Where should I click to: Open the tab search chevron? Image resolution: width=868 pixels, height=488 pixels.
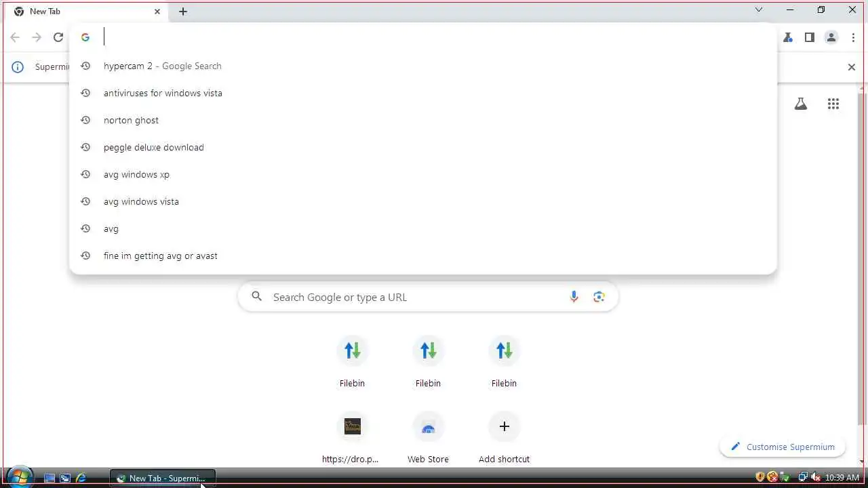759,9
